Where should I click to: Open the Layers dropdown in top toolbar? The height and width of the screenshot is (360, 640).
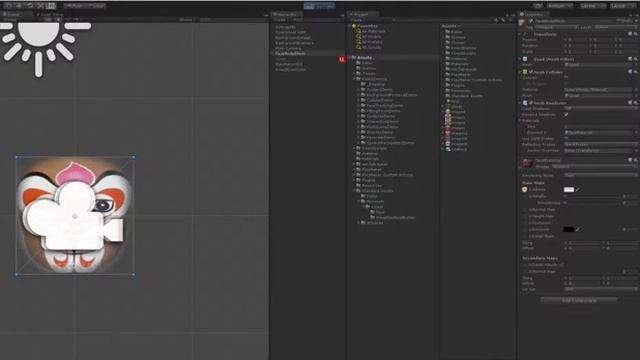pyautogui.click(x=592, y=6)
